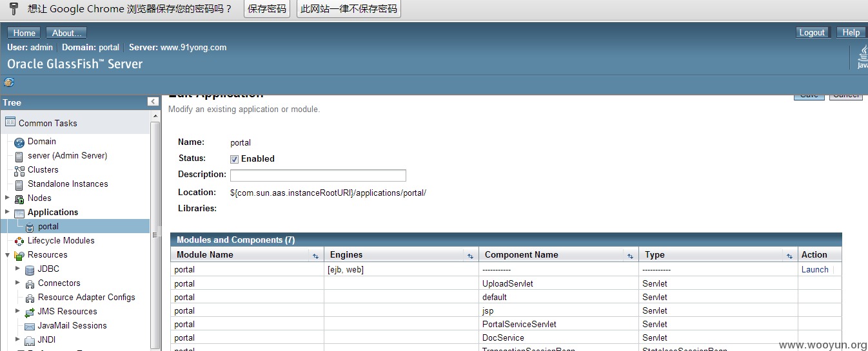The image size is (868, 351).
Task: Open the About... dialog
Action: [66, 33]
